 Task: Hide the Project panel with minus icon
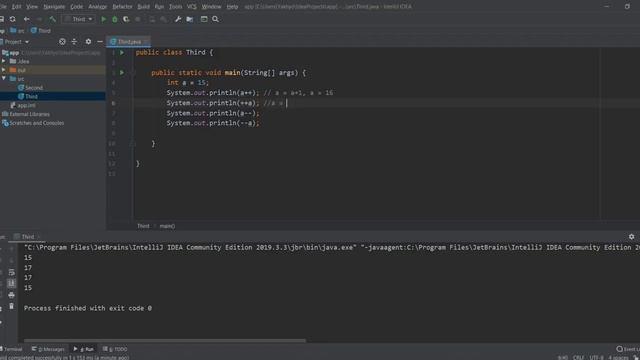coord(100,42)
